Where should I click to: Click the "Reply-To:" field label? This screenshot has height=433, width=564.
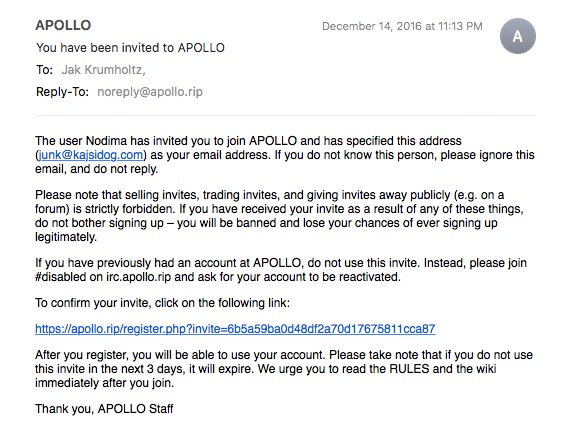click(62, 92)
